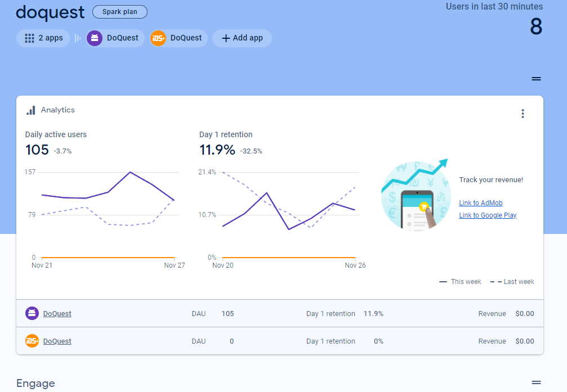Click the plus icon in Add app
The image size is (567, 392).
click(x=226, y=38)
